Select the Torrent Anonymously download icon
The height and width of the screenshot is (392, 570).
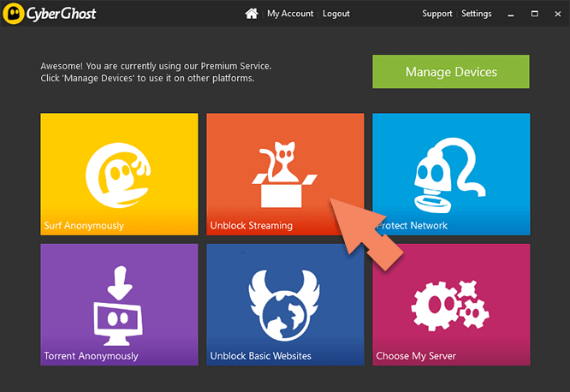tap(118, 306)
